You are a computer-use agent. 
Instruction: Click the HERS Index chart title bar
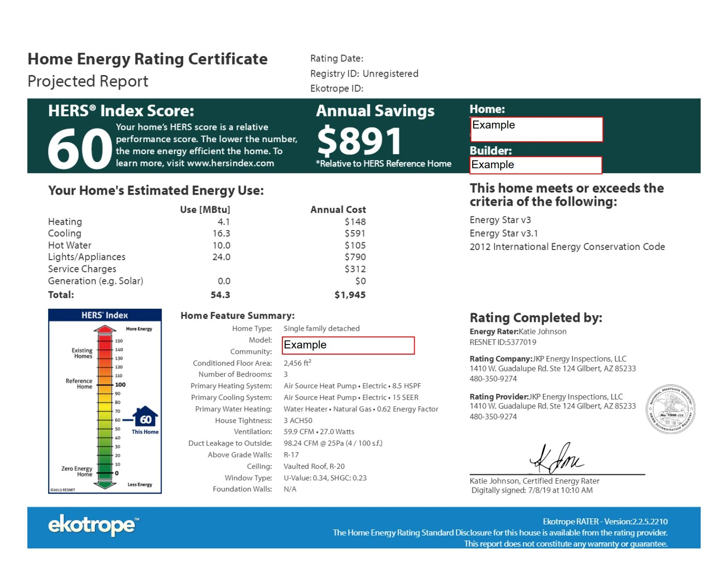coord(105,315)
